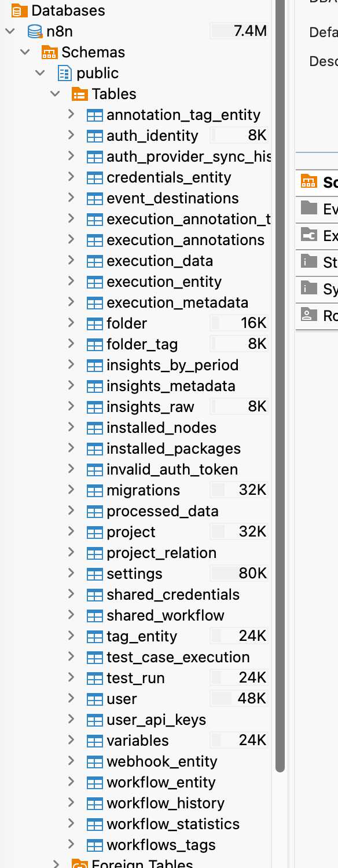
Task: Select the workflow_statistics table
Action: tap(173, 824)
